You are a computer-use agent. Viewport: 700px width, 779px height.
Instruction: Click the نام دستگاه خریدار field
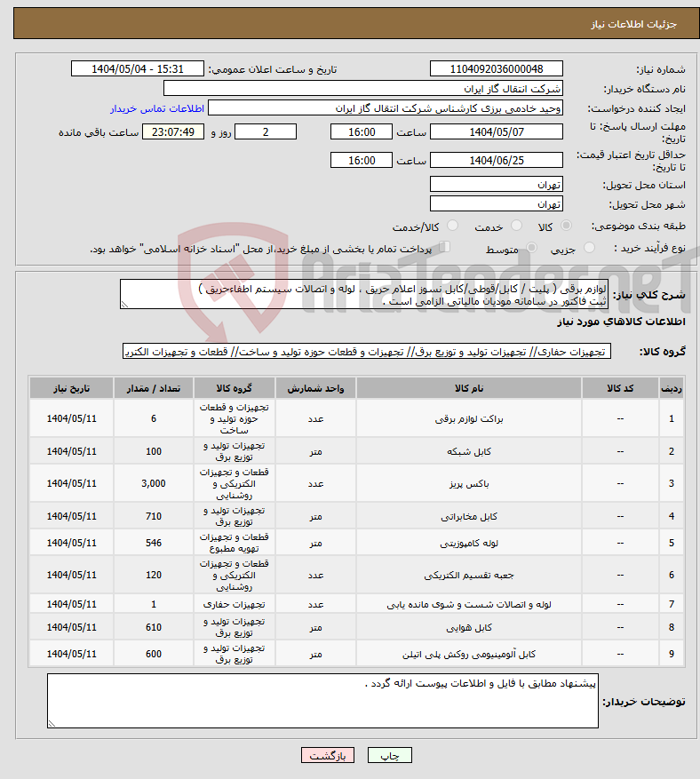[x=363, y=89]
